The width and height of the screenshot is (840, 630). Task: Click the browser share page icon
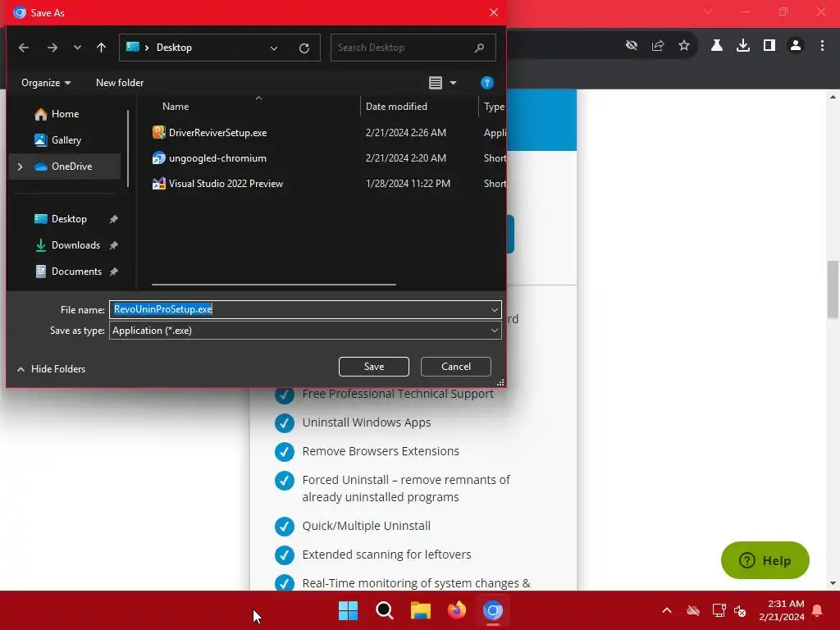point(658,46)
